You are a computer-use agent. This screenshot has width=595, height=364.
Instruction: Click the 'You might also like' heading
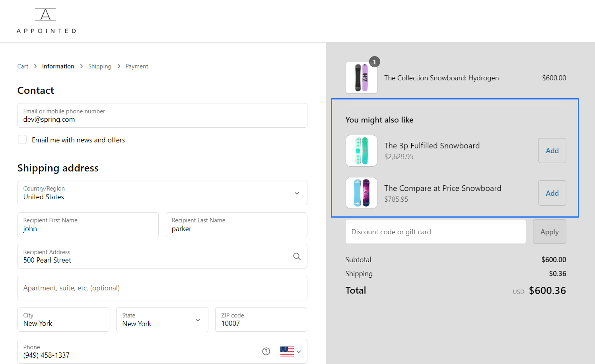click(x=379, y=120)
